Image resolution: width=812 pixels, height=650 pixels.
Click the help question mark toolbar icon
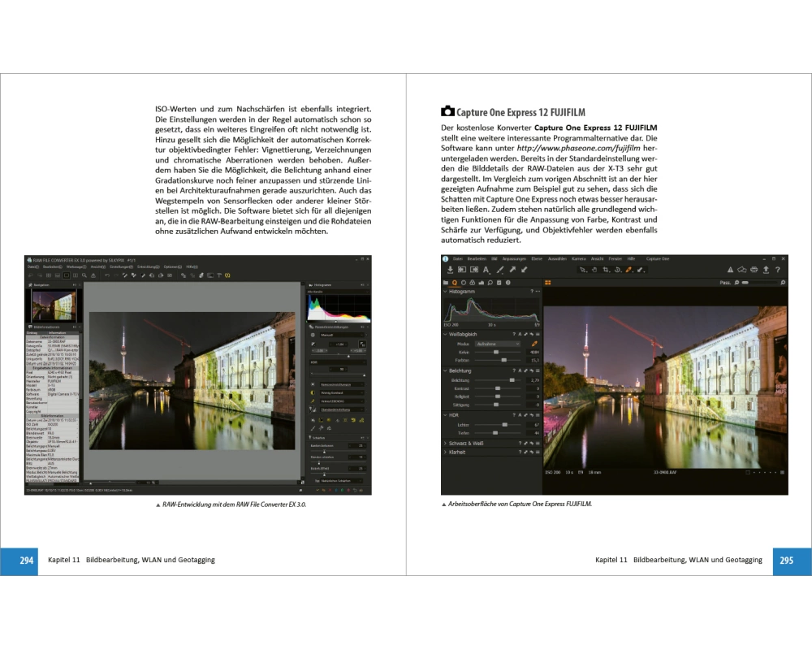[778, 269]
